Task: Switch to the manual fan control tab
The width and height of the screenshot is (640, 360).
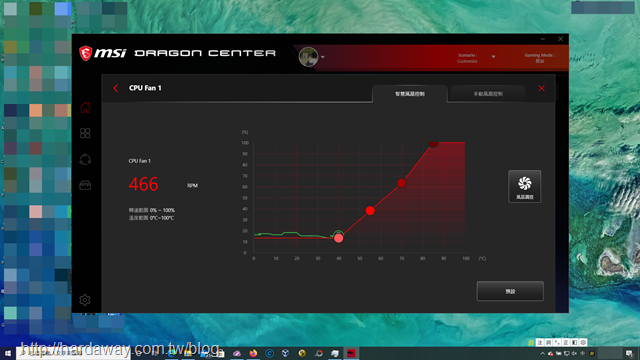Action: [x=488, y=94]
